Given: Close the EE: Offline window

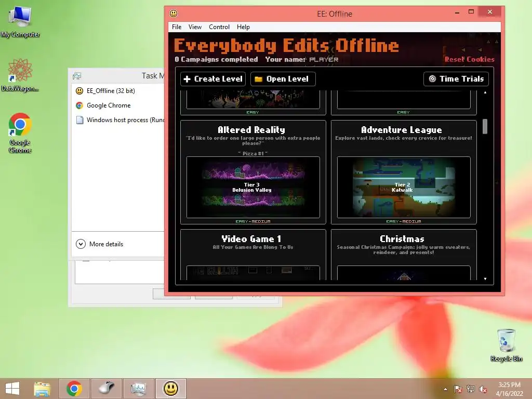Looking at the screenshot, I should coord(490,12).
